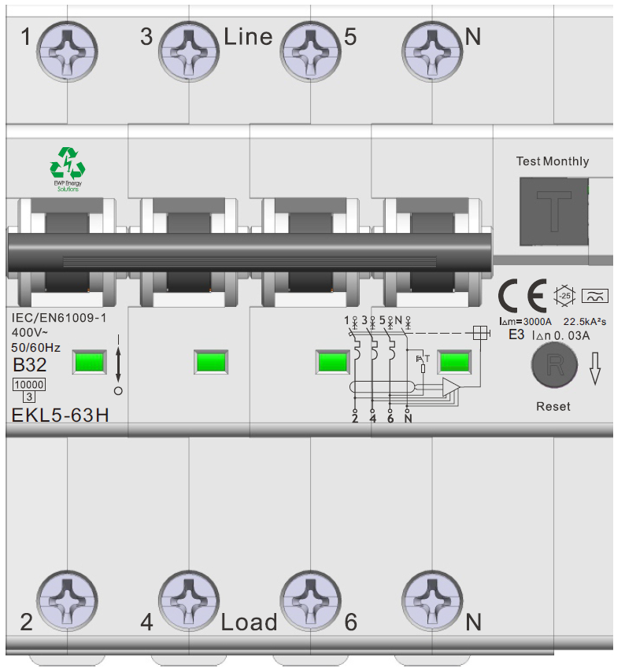Click the Line terminal screw labeled 3
This screenshot has width=625, height=672.
(189, 49)
